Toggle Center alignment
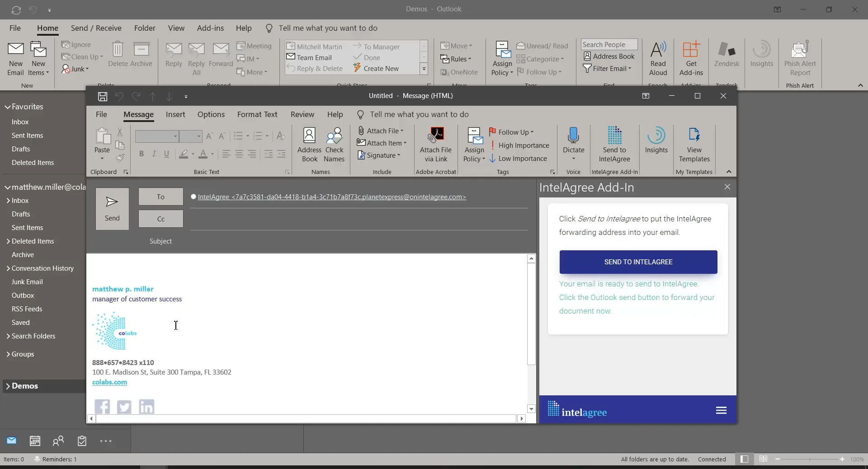 coord(239,154)
